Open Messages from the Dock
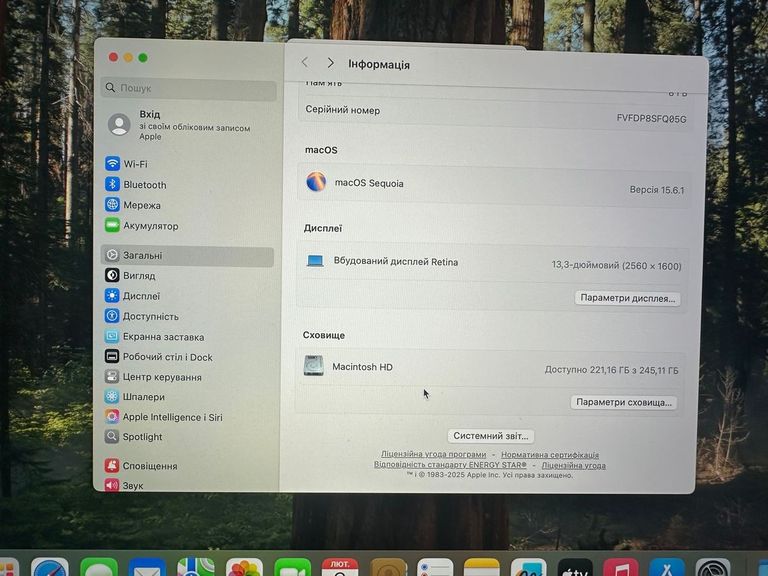This screenshot has height=576, width=768. (x=99, y=568)
